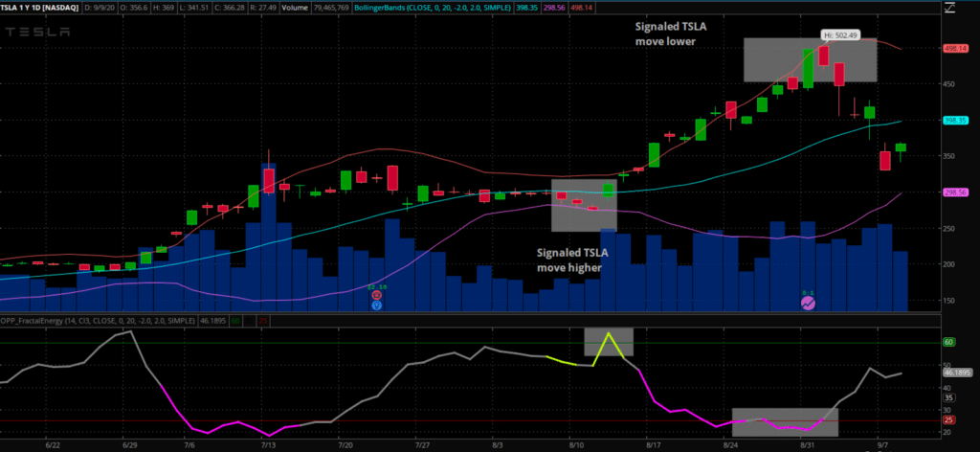Click the TSLA 1 Y 1D [NASDAQ] symbol label

[x=39, y=8]
